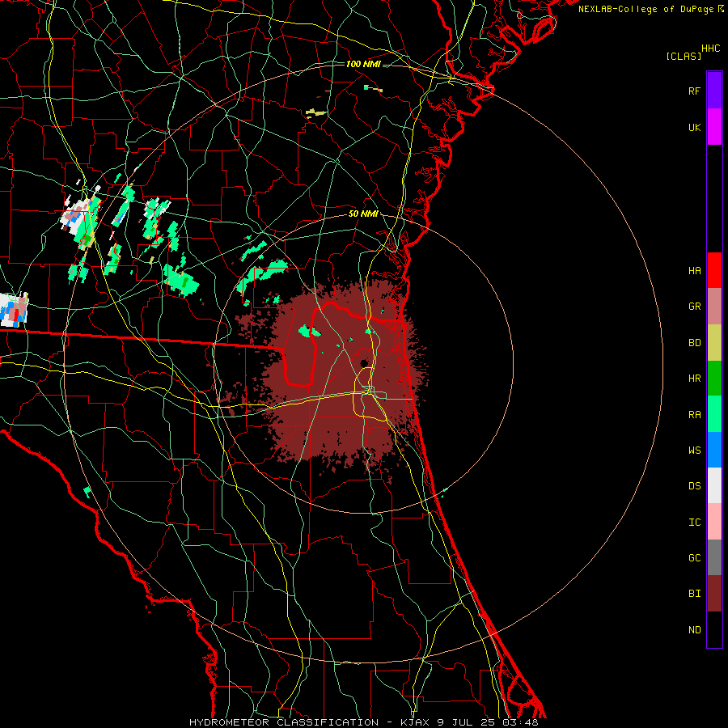Click the Hydrometeor Classification KJAX caption

(x=363, y=722)
